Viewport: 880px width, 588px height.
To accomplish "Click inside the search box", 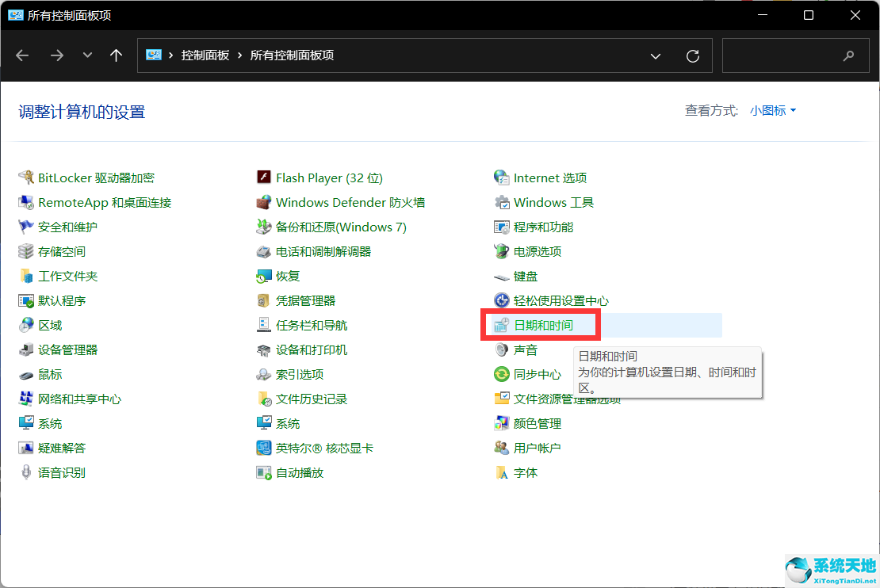I will [x=793, y=55].
